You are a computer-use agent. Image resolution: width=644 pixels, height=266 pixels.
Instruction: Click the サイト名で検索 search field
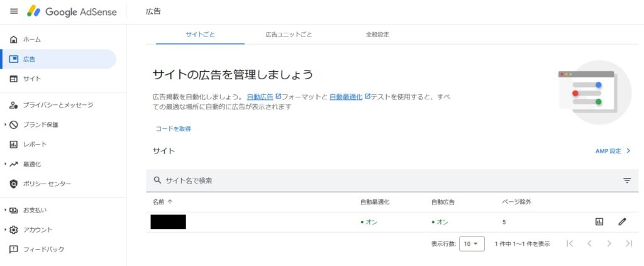pyautogui.click(x=314, y=180)
